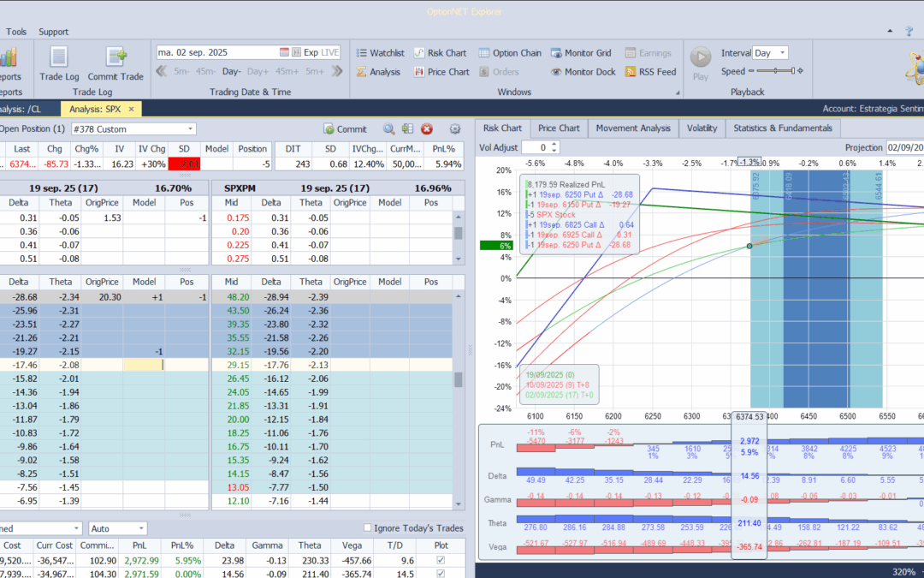Open the calendar date picker icon

pos(284,52)
